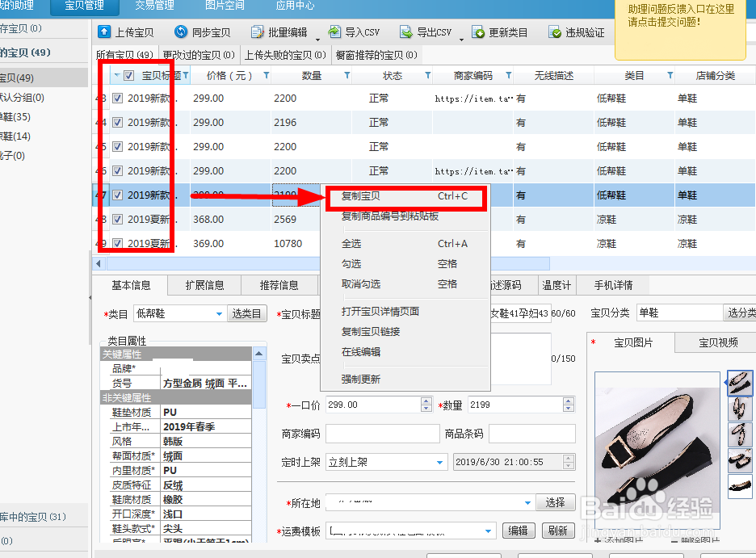Expand the 批量编辑 dropdown arrow
756x558 pixels.
[x=317, y=40]
